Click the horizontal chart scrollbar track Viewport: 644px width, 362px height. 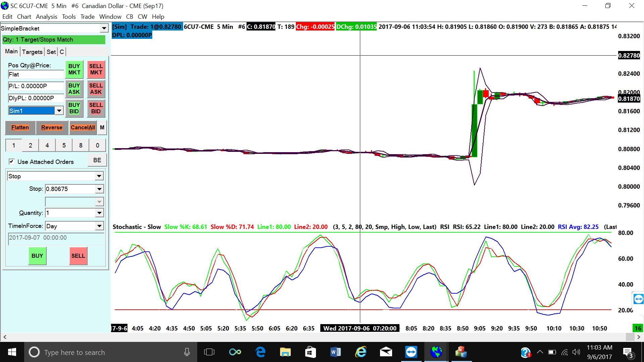(302, 337)
